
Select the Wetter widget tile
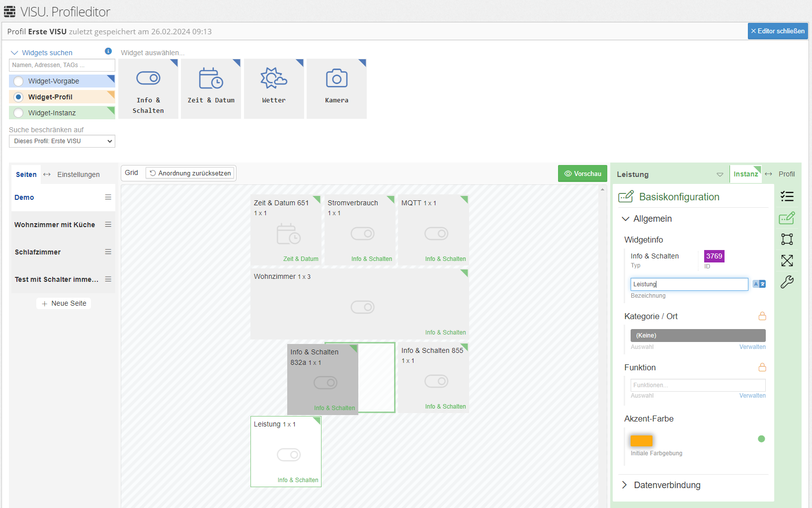pos(274,89)
